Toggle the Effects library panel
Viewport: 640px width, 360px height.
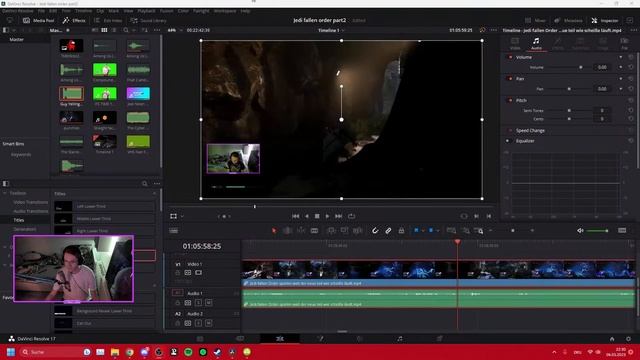pos(74,20)
